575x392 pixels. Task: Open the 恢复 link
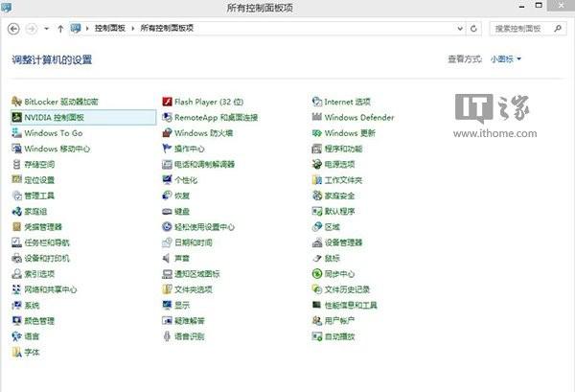click(x=182, y=196)
